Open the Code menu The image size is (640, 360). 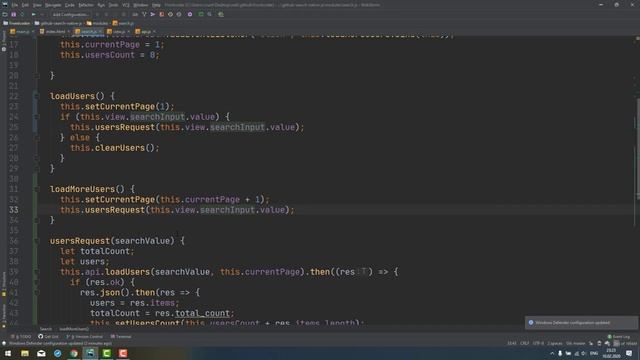(70, 5)
